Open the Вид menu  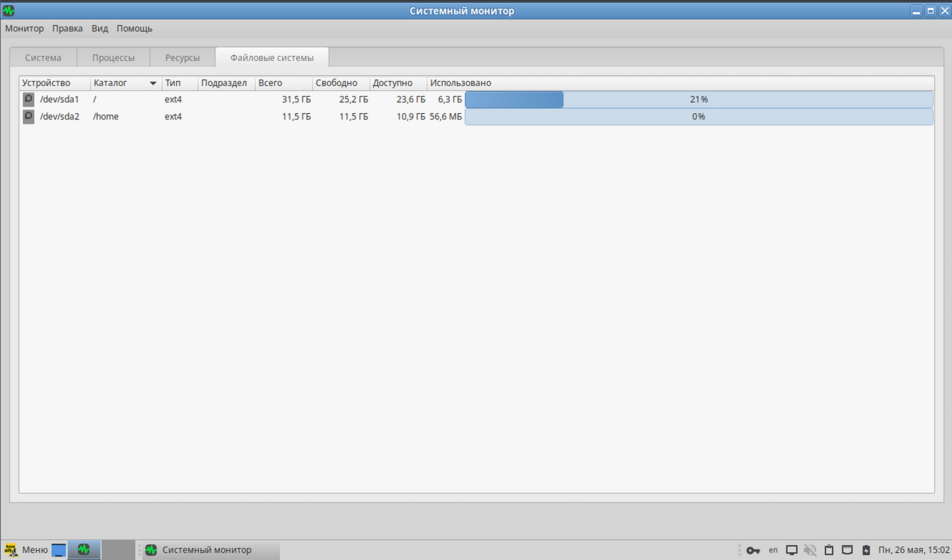point(100,29)
